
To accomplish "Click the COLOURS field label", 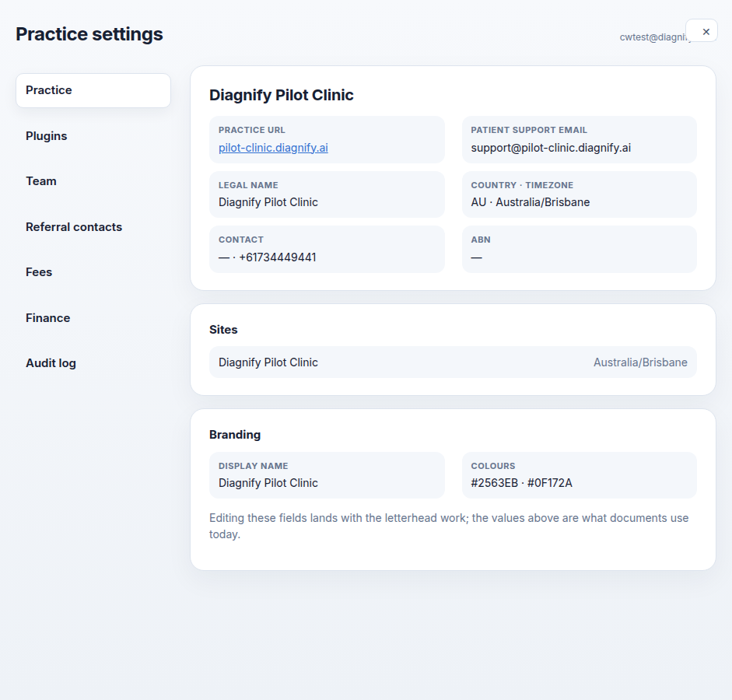I will tap(493, 466).
